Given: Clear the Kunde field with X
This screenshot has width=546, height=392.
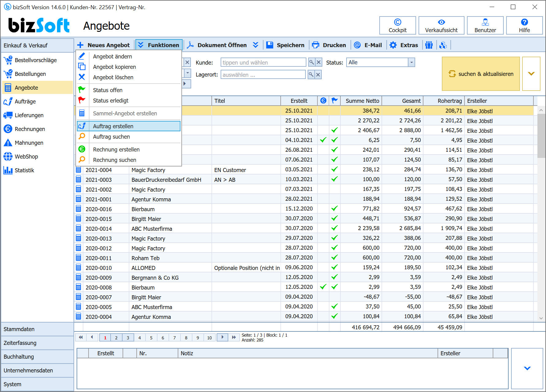Looking at the screenshot, I should 319,62.
